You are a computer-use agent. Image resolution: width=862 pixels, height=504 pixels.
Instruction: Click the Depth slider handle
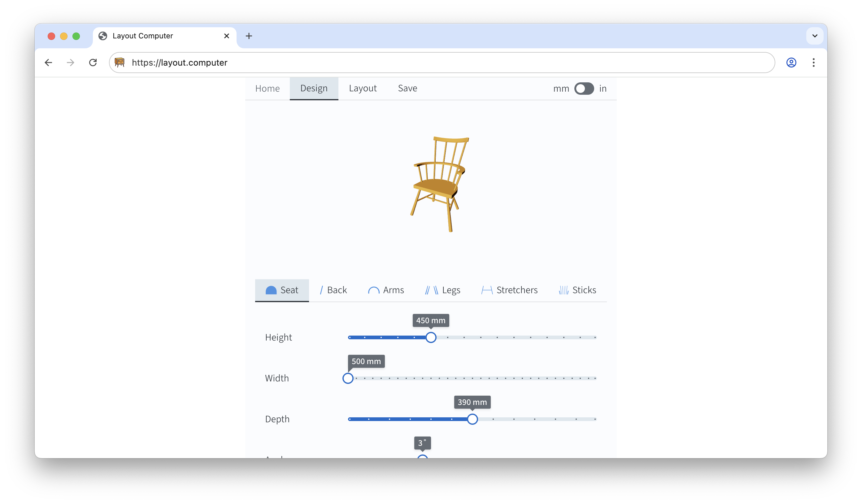coord(472,419)
